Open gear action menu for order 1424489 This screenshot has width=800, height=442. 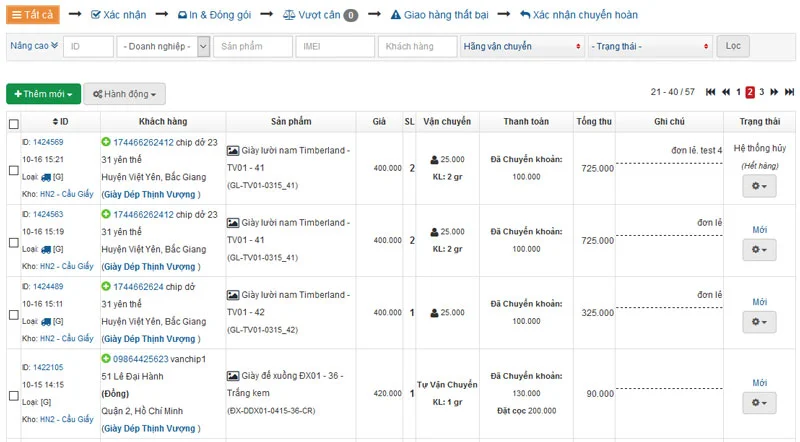pos(759,322)
